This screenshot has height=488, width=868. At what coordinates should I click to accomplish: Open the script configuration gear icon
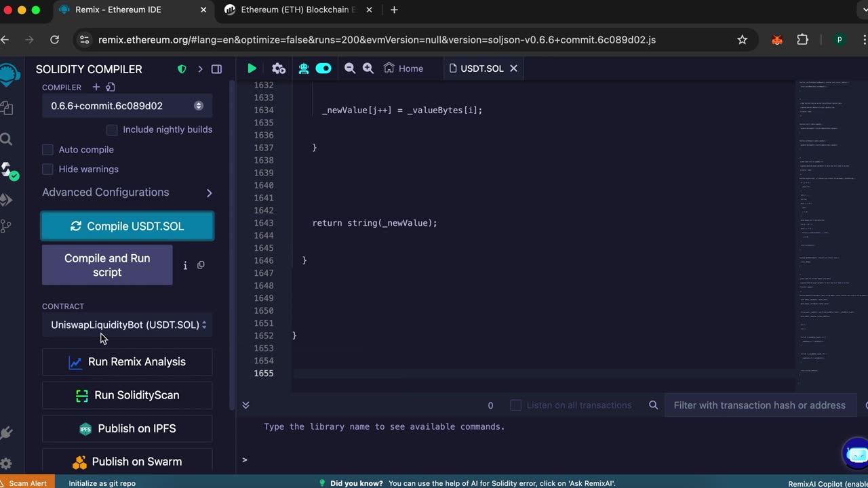pos(278,68)
